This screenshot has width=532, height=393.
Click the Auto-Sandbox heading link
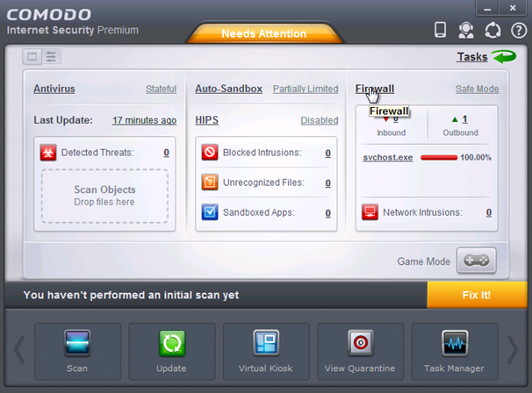(x=228, y=89)
